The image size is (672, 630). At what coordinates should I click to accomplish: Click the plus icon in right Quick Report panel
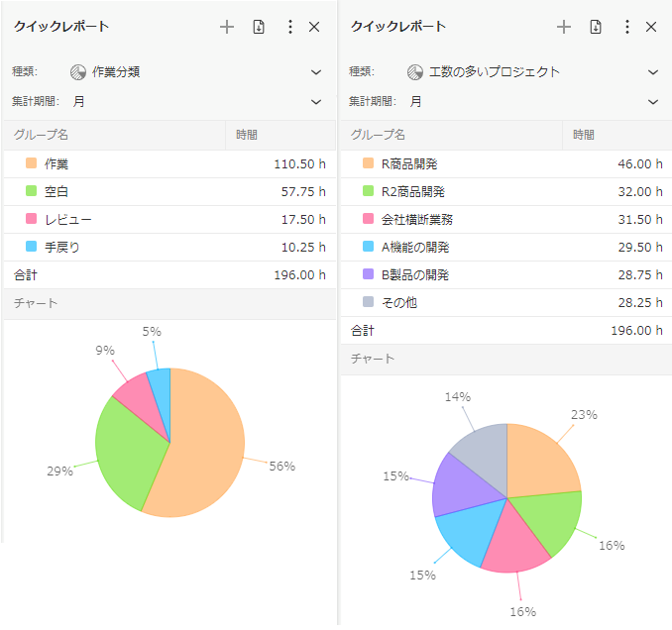coord(564,27)
